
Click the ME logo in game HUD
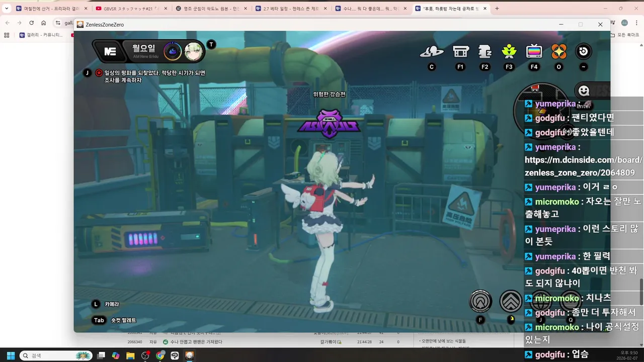click(x=110, y=51)
